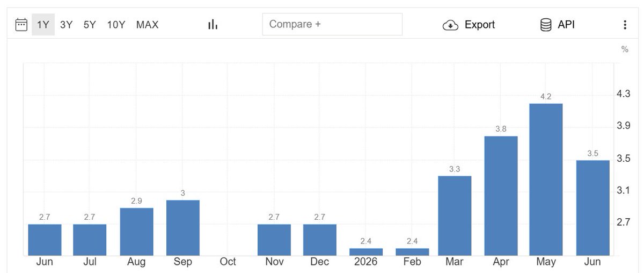Switch to the 3Y time range
The image size is (644, 273).
click(67, 24)
